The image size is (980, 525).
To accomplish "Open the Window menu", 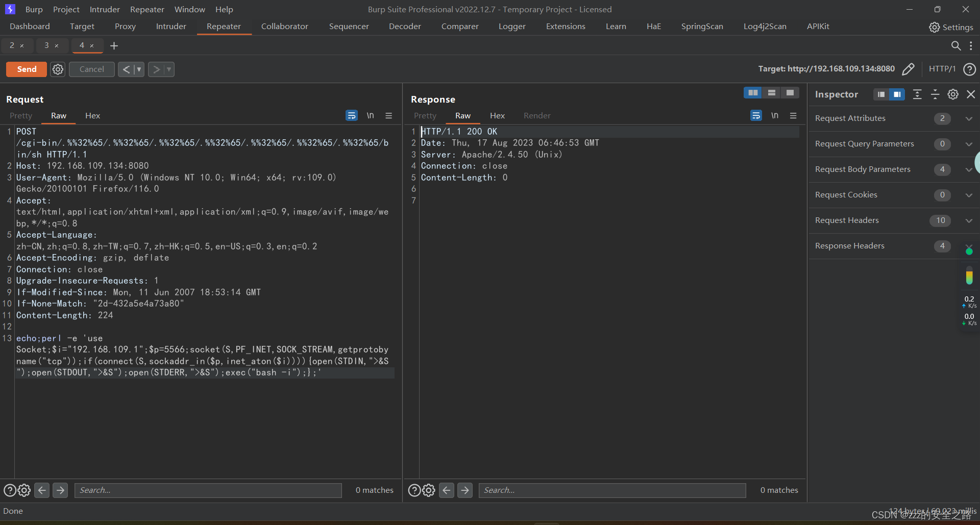I will 189,9.
